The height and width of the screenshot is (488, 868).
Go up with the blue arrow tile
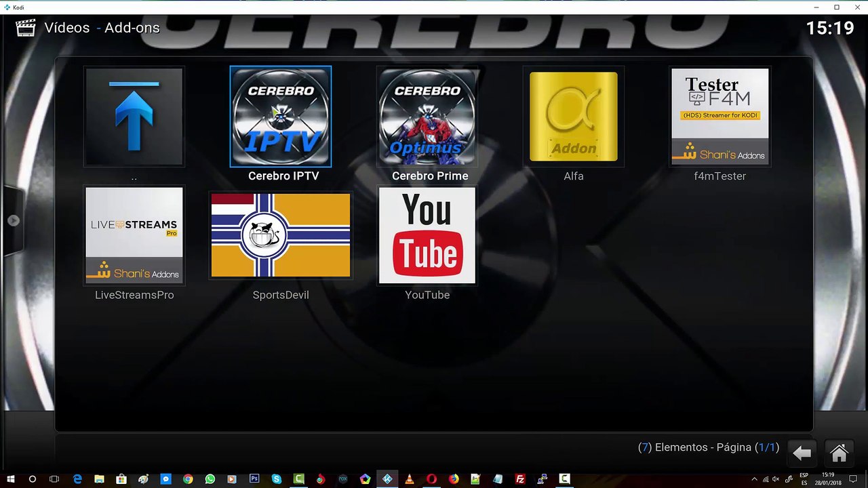[x=134, y=117]
